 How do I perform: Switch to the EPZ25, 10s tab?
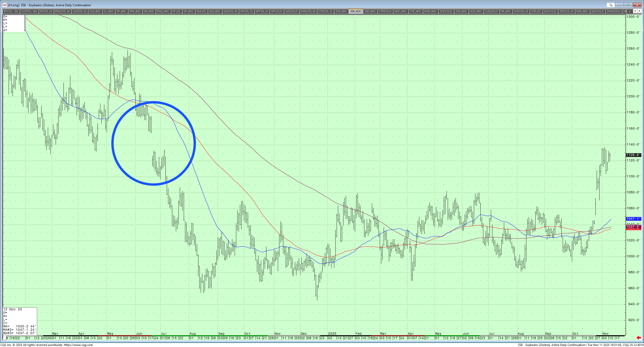tap(11, 11)
